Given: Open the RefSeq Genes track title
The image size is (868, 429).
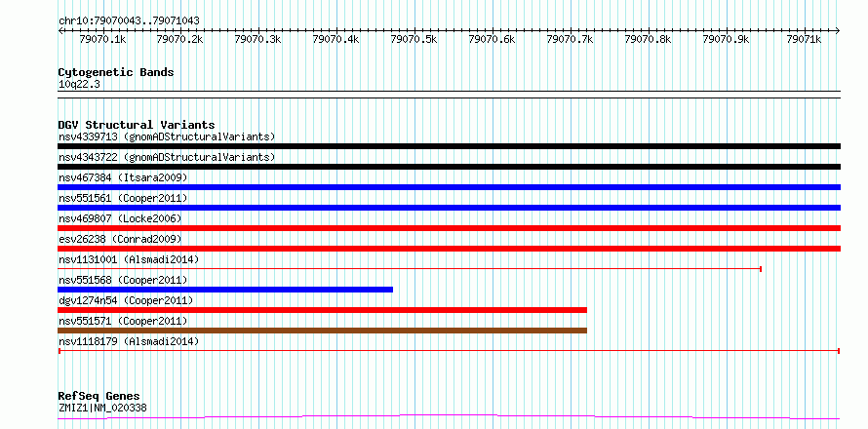Looking at the screenshot, I should pyautogui.click(x=99, y=397).
